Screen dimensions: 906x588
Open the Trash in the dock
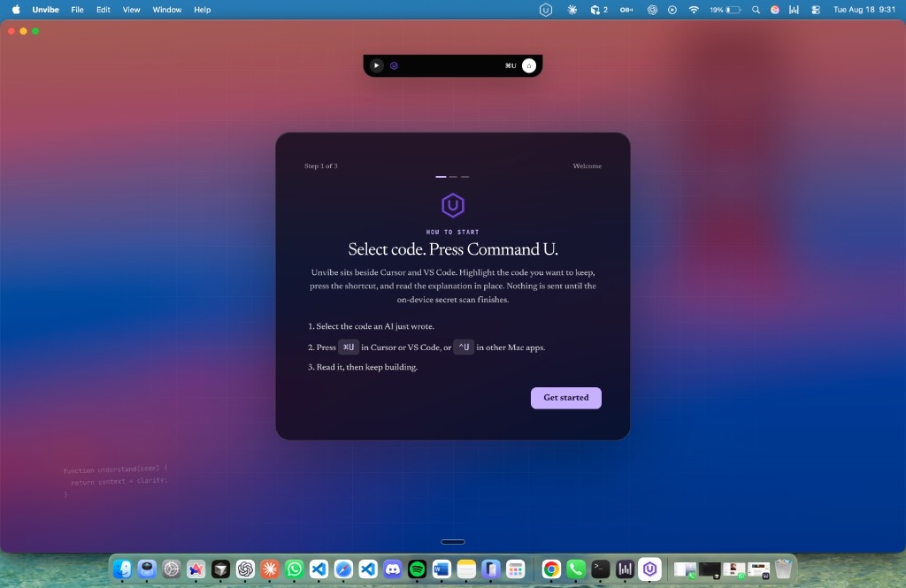tap(783, 569)
